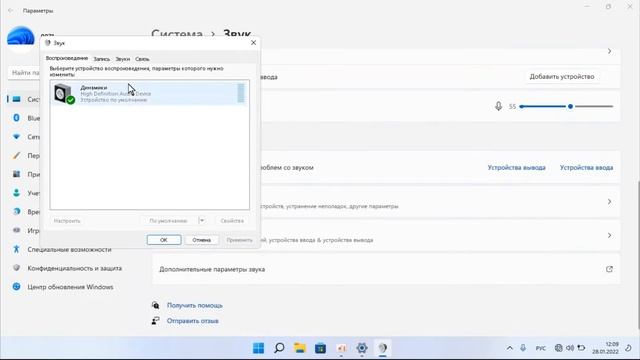Click the Настроить button
Viewport: 640px width, 360px height.
(x=67, y=221)
